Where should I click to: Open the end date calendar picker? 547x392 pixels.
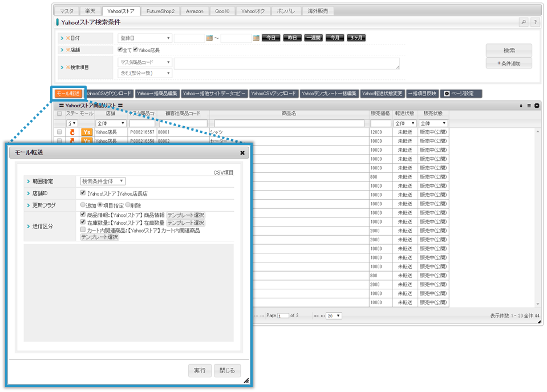256,38
